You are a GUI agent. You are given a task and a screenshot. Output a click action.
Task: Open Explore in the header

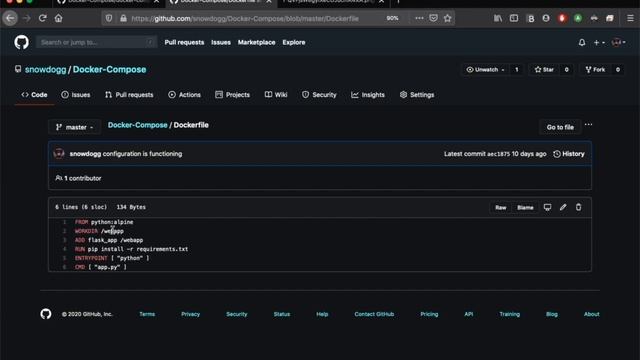pos(293,42)
